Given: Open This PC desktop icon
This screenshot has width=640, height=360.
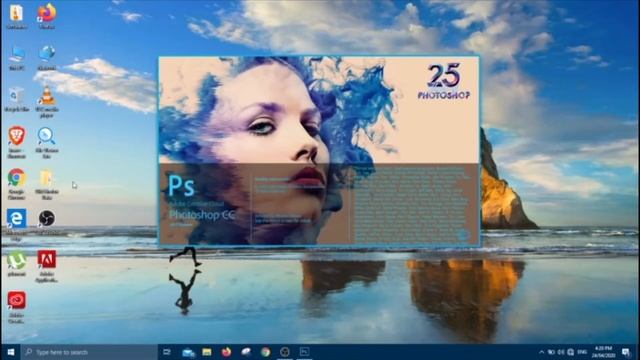Looking at the screenshot, I should click(16, 58).
